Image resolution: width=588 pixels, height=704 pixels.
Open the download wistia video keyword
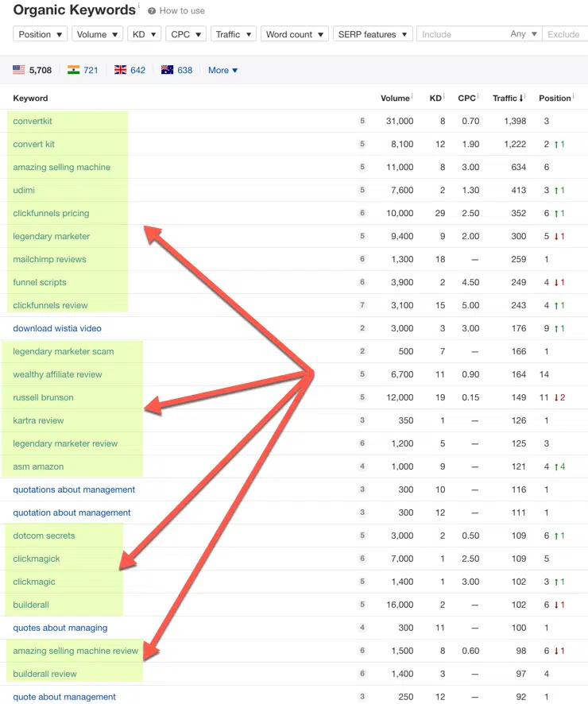point(57,328)
